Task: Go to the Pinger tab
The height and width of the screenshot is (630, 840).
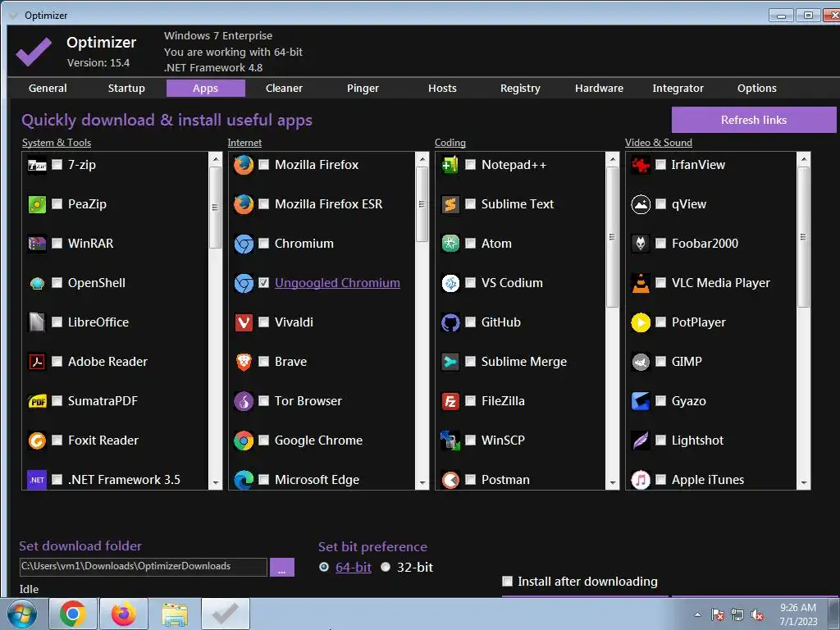Action: click(x=363, y=89)
